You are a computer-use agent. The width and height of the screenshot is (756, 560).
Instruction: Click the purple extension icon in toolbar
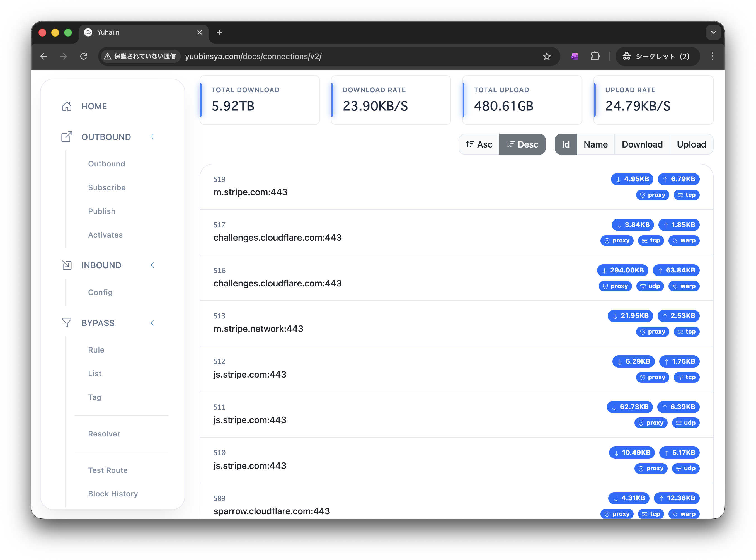click(574, 56)
